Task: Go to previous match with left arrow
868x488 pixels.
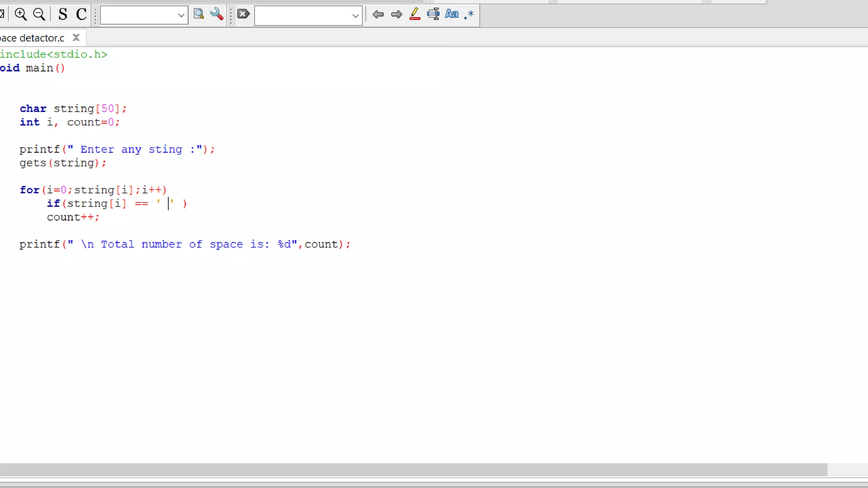Action: 378,14
